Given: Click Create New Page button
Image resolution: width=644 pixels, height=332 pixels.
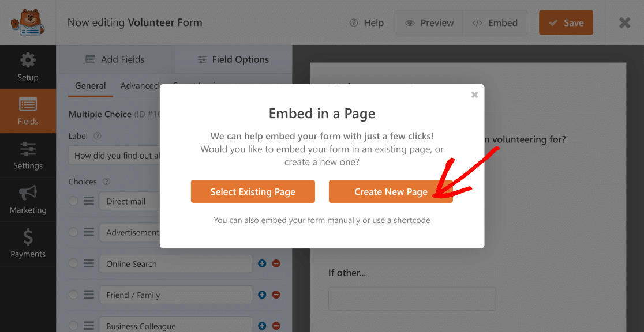Looking at the screenshot, I should (391, 192).
